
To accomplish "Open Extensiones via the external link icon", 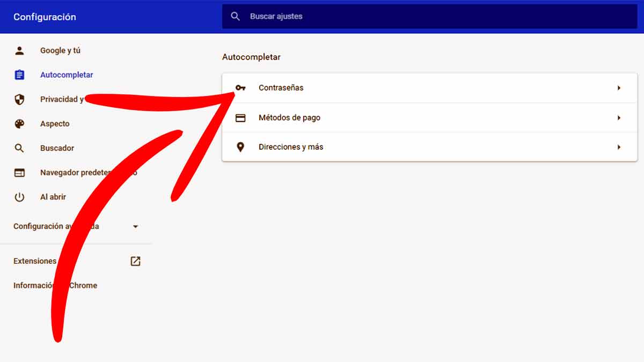I will [135, 261].
